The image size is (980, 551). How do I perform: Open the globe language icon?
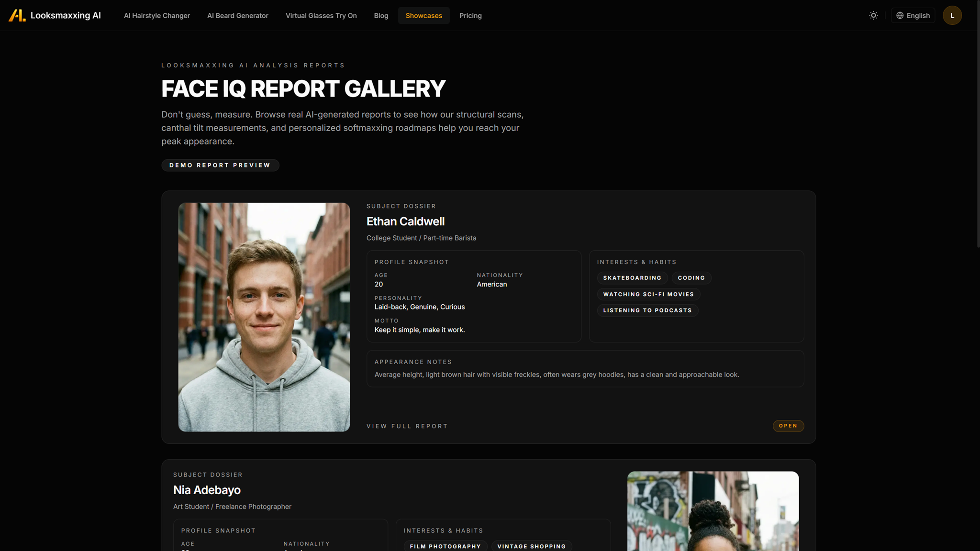pos(900,15)
